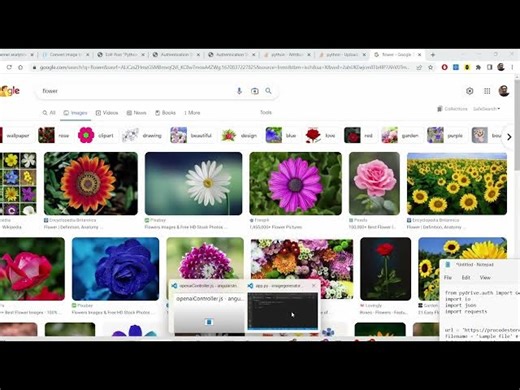Click the magnifier search button in the search box
Screen dimensions: 520x390
pyautogui.click(x=268, y=91)
